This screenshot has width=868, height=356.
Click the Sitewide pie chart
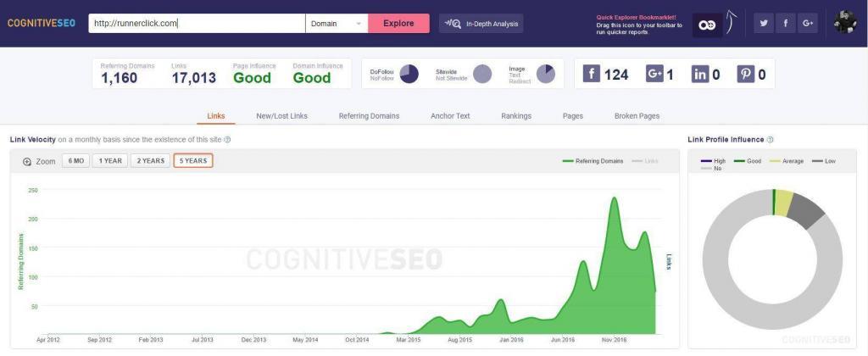(482, 74)
